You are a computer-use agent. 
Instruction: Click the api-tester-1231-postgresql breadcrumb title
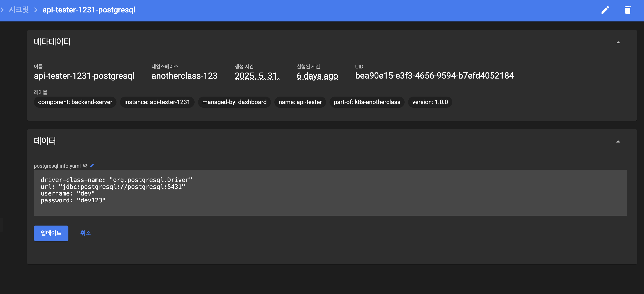pyautogui.click(x=89, y=10)
